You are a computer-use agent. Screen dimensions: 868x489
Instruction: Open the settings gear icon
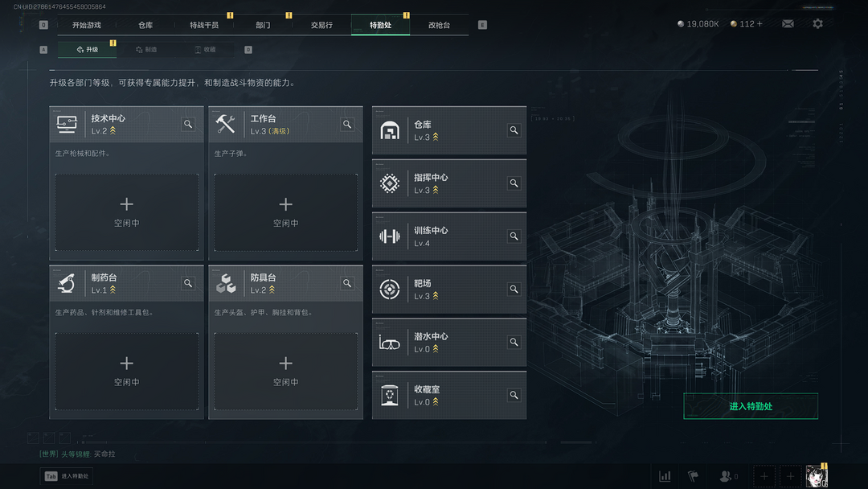817,24
